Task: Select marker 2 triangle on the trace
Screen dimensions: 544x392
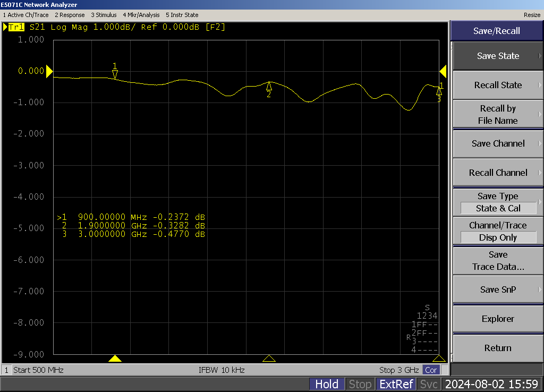Action: click(x=269, y=86)
